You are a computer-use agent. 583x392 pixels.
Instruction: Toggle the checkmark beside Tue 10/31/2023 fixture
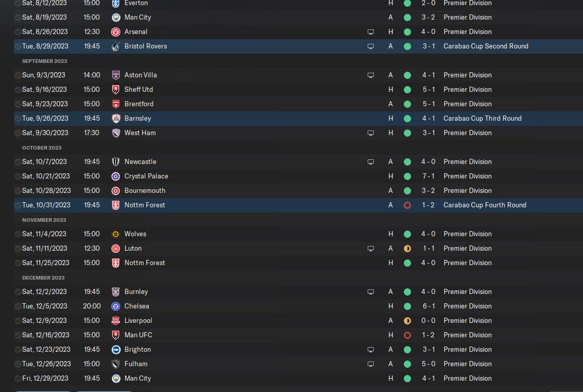pyautogui.click(x=18, y=205)
